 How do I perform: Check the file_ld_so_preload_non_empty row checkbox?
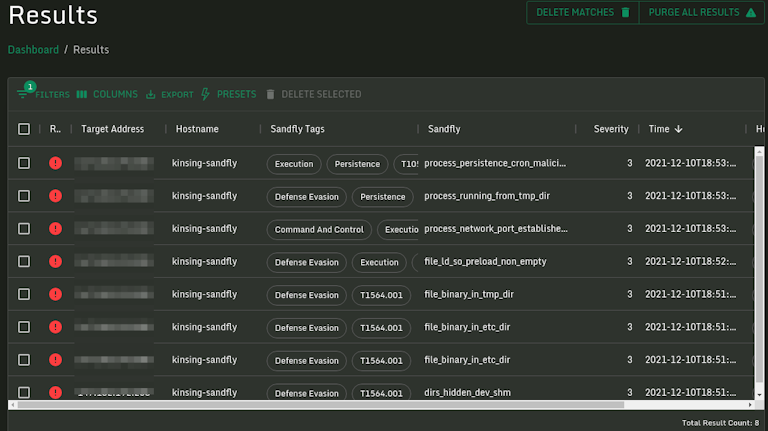pyautogui.click(x=24, y=262)
